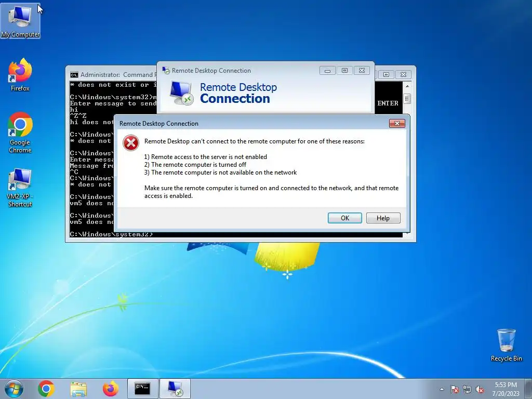Maximize the Command Prompt window
This screenshot has width=532, height=399.
tap(386, 74)
